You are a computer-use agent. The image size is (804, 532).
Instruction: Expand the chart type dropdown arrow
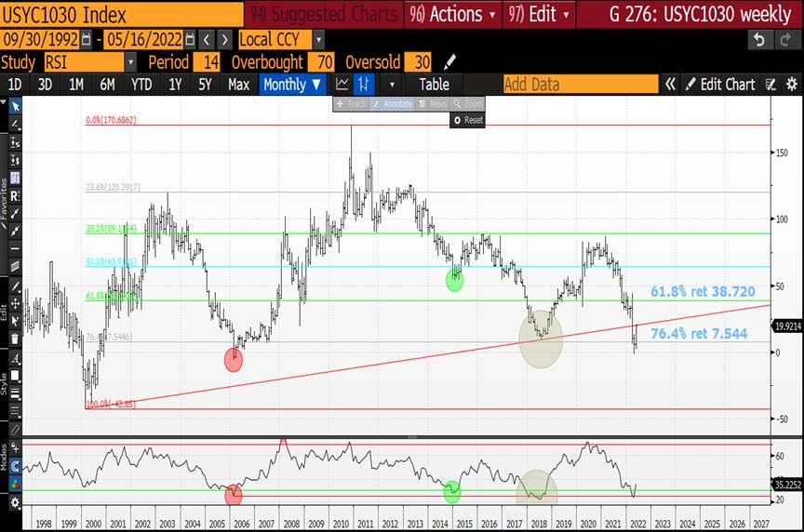(x=393, y=84)
